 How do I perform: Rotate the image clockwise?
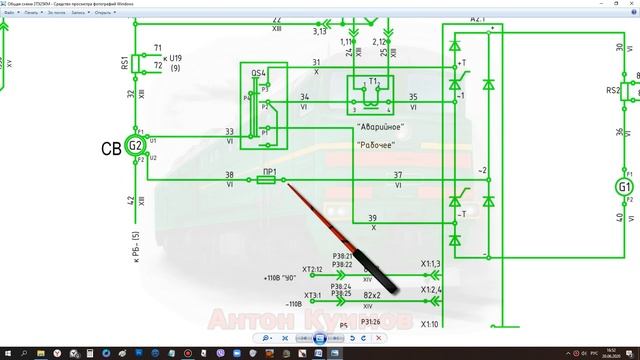click(363, 338)
